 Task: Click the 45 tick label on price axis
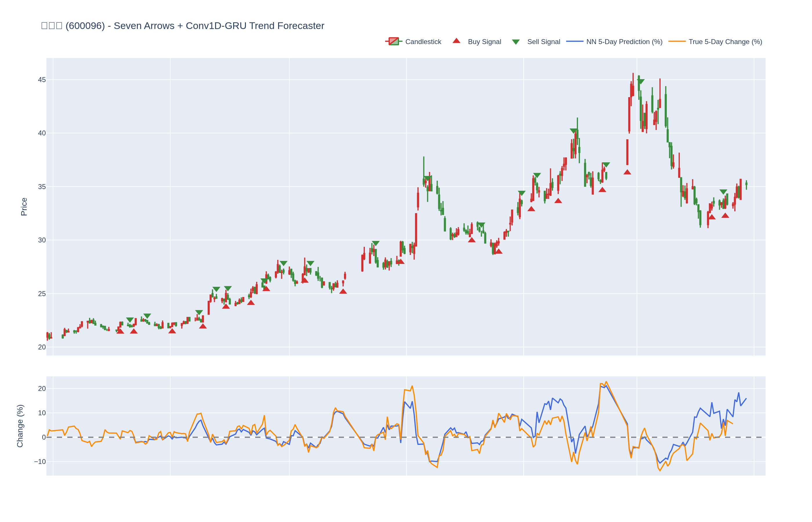(x=42, y=80)
